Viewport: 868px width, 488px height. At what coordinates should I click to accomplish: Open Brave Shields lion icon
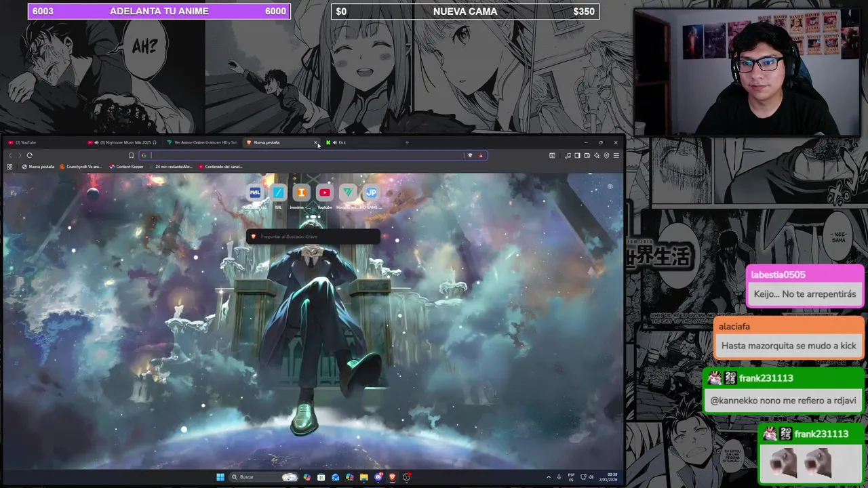coord(470,155)
